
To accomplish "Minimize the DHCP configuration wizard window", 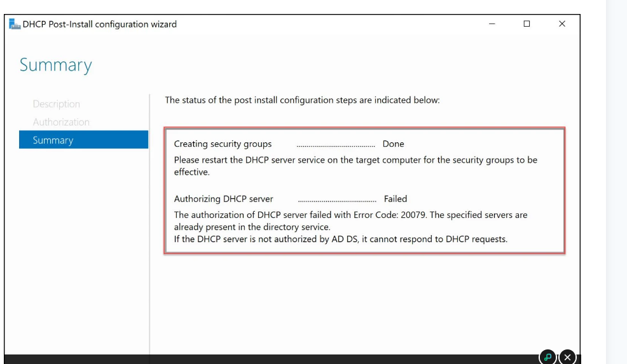I will 492,24.
